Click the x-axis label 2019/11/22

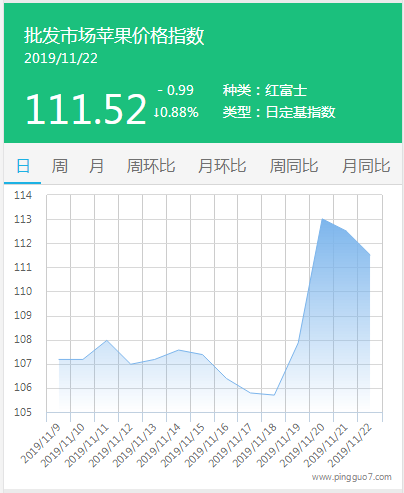(x=350, y=445)
